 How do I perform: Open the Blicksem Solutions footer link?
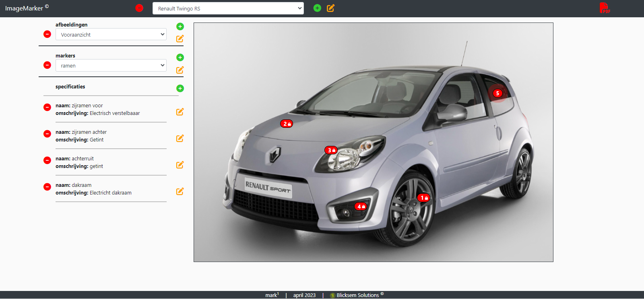coord(357,295)
